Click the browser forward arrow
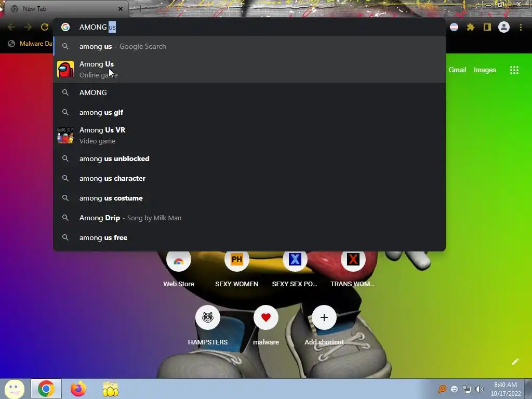 pos(28,27)
